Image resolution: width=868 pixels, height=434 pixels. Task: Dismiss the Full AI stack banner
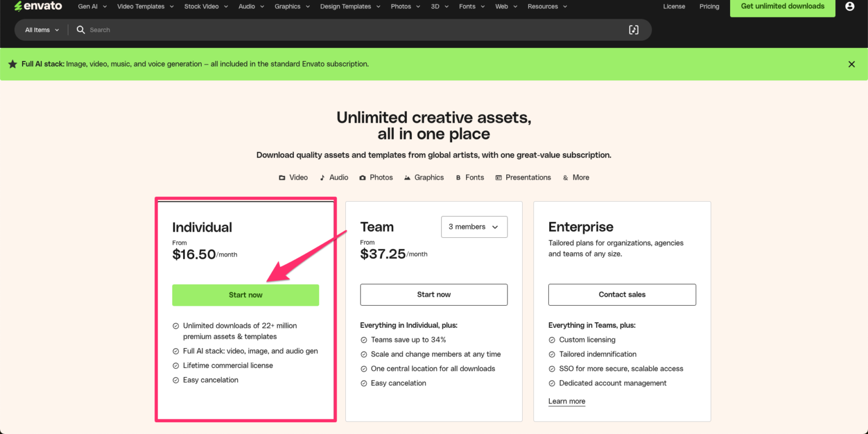pyautogui.click(x=851, y=64)
